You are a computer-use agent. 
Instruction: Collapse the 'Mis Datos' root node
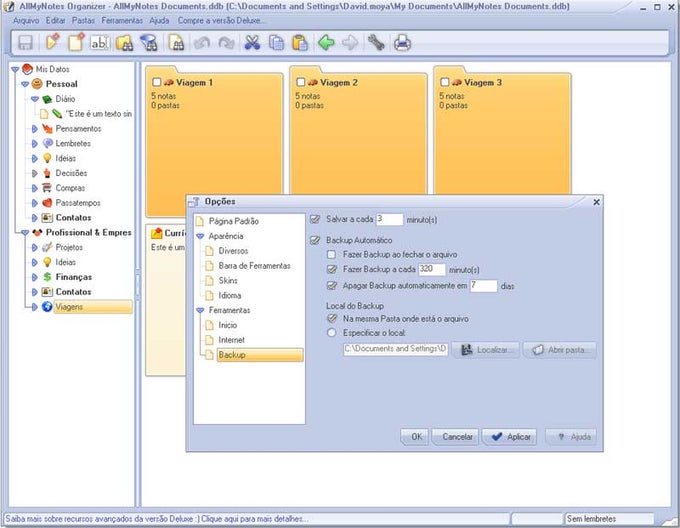[x=15, y=69]
